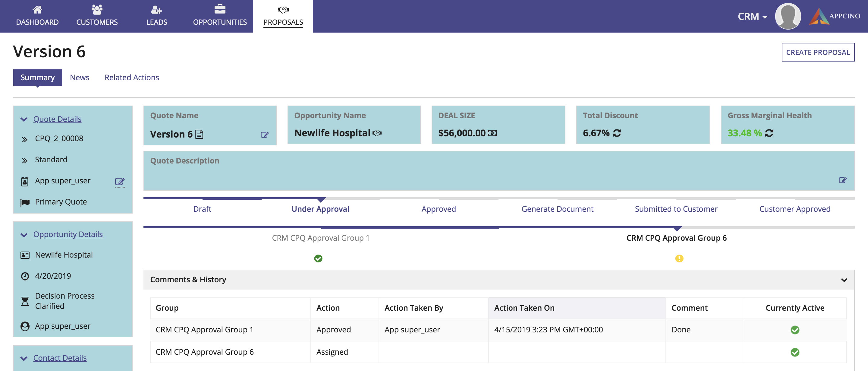Screen dimensions: 868x371
Task: Click the edit icon next to Quote Name
Action: point(265,135)
